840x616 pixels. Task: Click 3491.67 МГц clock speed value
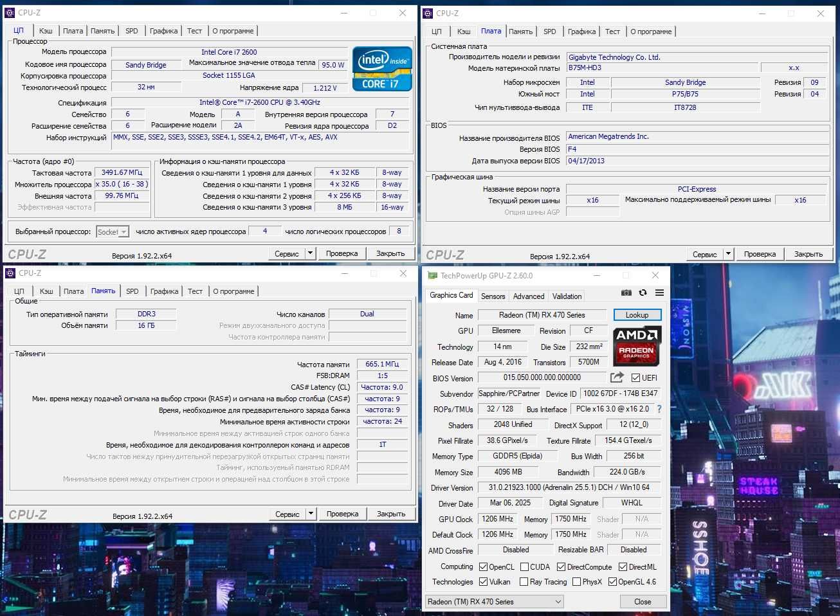[122, 172]
